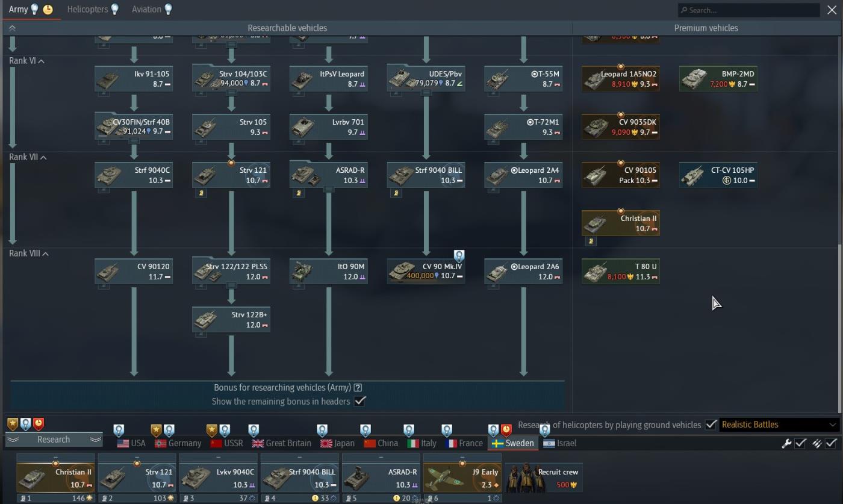Viewport: 843px width, 504px height.
Task: Select the ItO 90M vehicle
Action: click(x=329, y=272)
